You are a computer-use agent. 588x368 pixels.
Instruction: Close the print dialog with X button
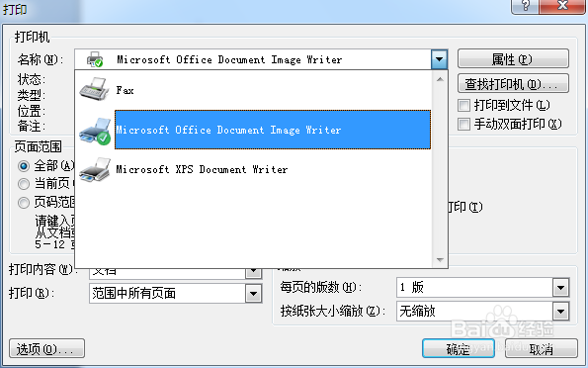[562, 6]
